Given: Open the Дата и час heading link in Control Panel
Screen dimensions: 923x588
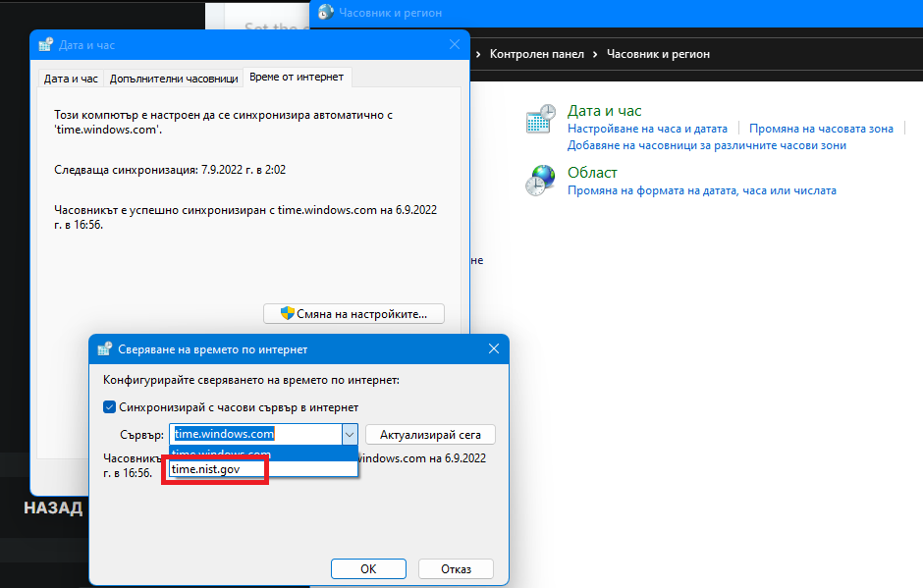Looking at the screenshot, I should click(x=604, y=111).
